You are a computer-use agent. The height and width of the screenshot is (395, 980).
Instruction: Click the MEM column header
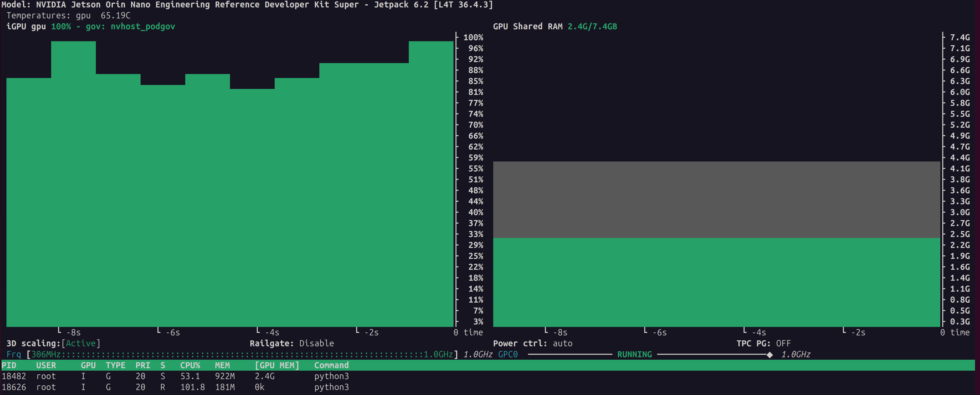tap(222, 365)
